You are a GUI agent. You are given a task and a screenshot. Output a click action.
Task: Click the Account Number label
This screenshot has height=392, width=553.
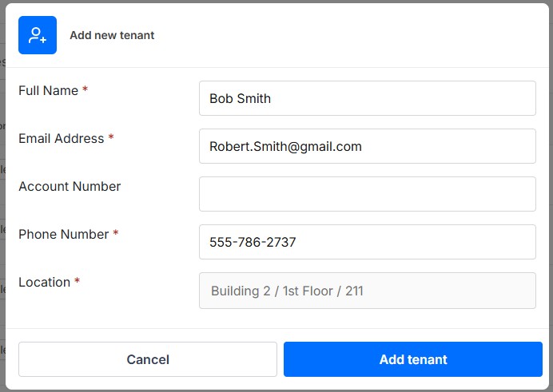(70, 187)
